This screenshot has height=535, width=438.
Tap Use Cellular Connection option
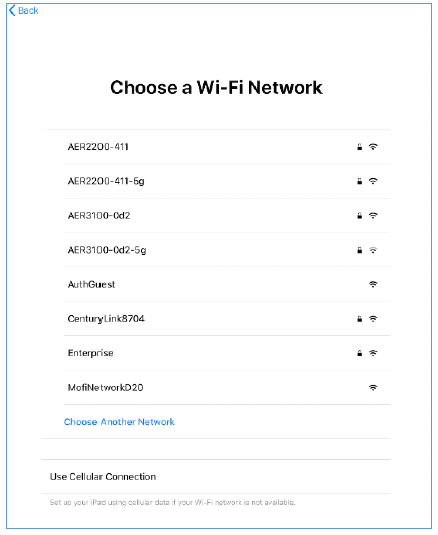[216, 477]
